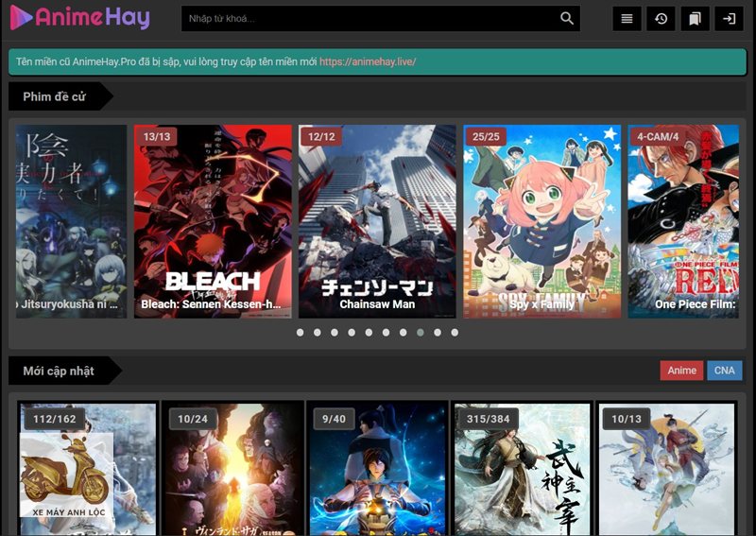The height and width of the screenshot is (536, 756).
Task: Select the Anime filter tab
Action: pos(681,371)
